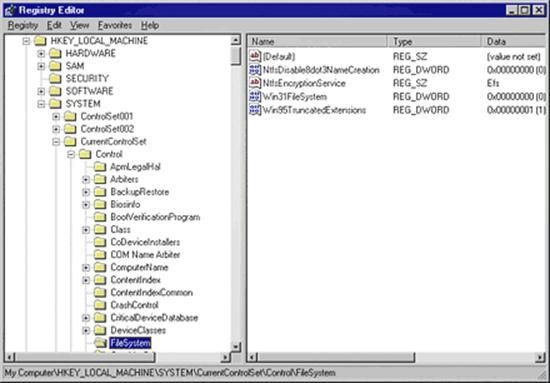Sort values by the Type column header
This screenshot has height=383, width=550.
pos(435,41)
